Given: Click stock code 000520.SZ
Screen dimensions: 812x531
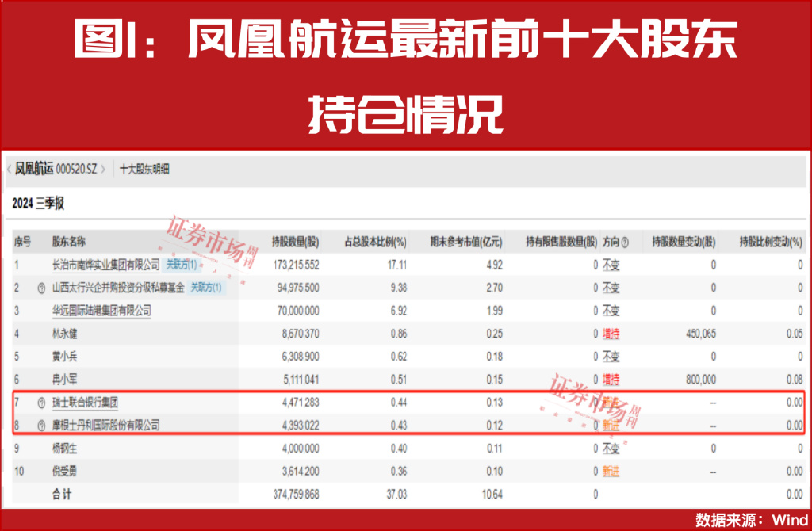Looking at the screenshot, I should (x=77, y=170).
